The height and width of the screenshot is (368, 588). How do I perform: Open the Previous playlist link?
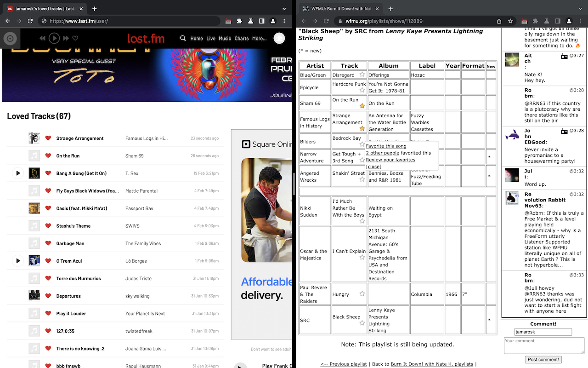pos(344,364)
